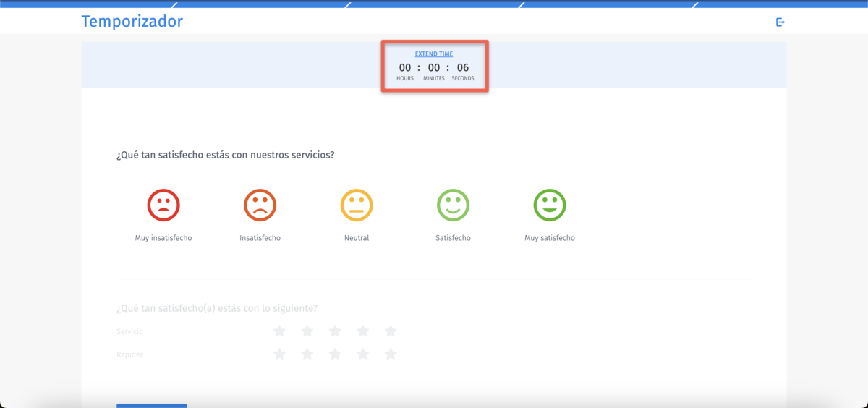
Task: Rate Rapidez with two stars
Action: pos(307,354)
